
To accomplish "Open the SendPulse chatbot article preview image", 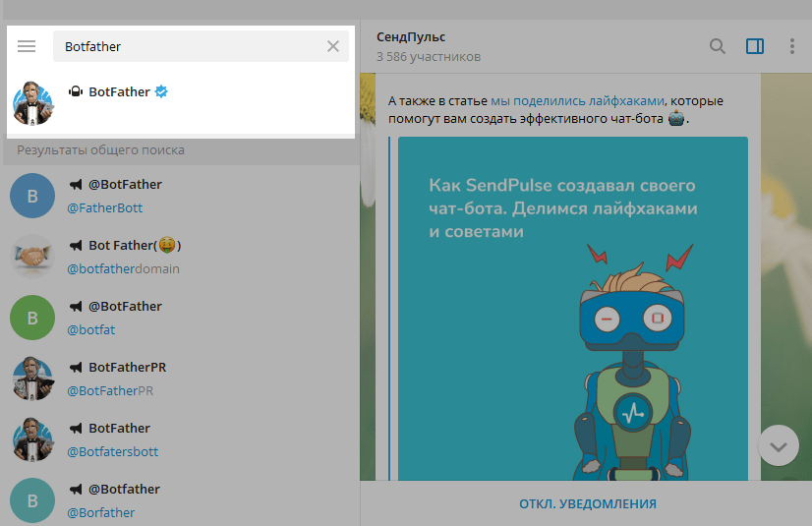I will coord(573,309).
